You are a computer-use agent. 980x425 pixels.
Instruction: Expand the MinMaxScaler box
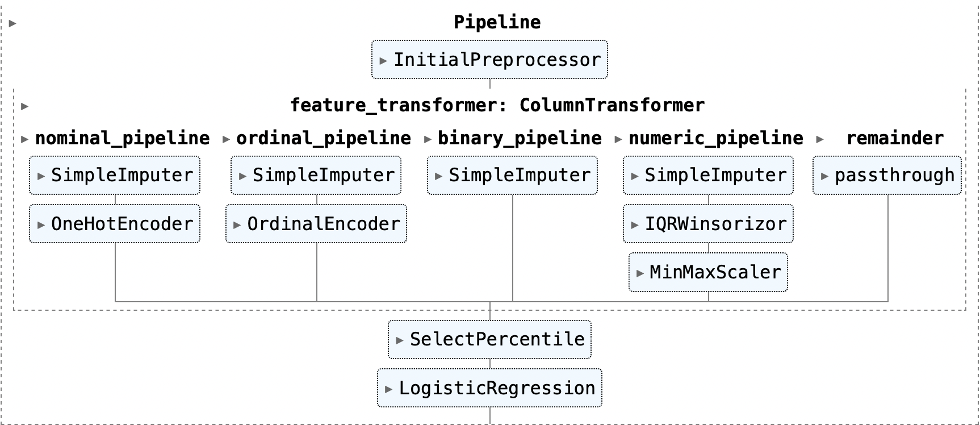pyautogui.click(x=708, y=272)
